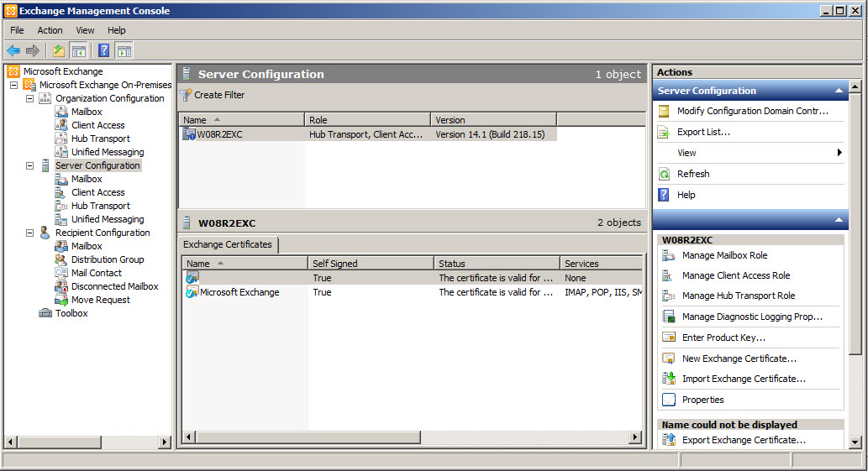
Task: Expand the View submenu arrow
Action: point(839,153)
